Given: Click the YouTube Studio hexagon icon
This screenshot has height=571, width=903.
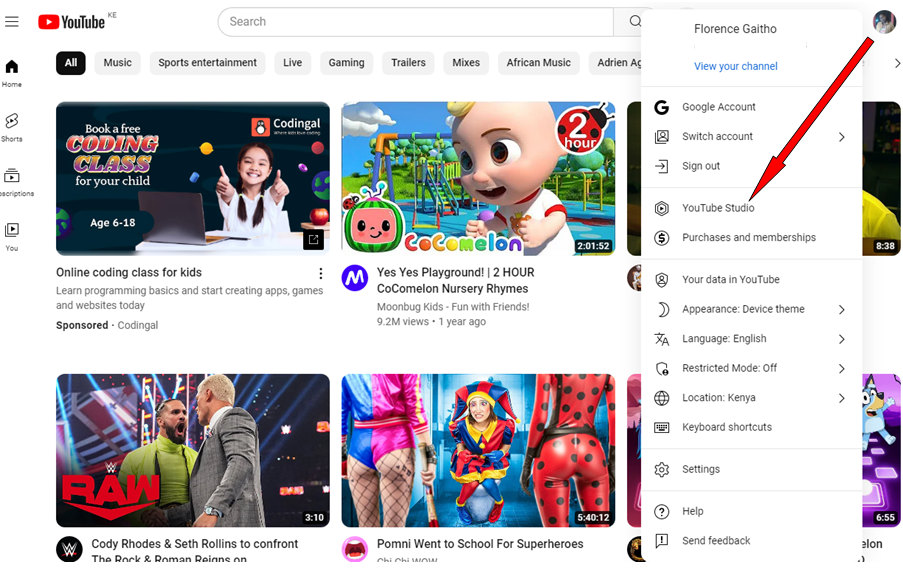Looking at the screenshot, I should 662,208.
